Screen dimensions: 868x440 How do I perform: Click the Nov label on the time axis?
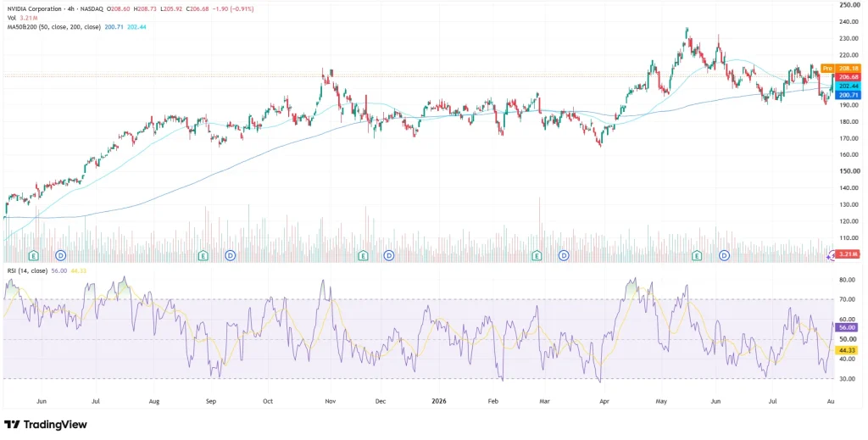330,400
